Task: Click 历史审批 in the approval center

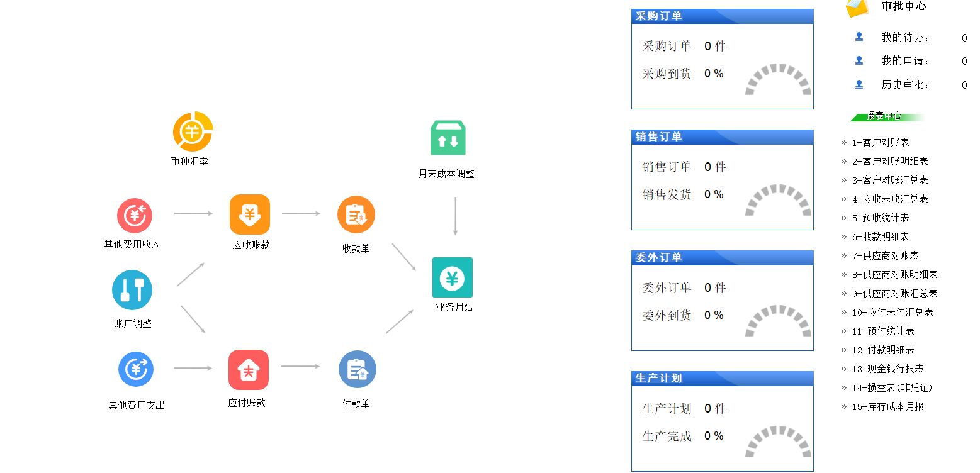Action: click(905, 85)
